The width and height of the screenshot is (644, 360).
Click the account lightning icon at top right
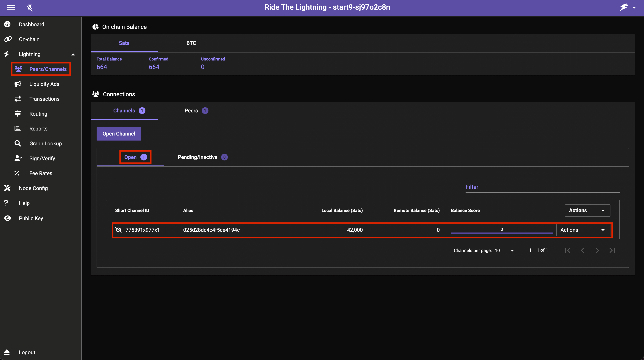tap(624, 7)
